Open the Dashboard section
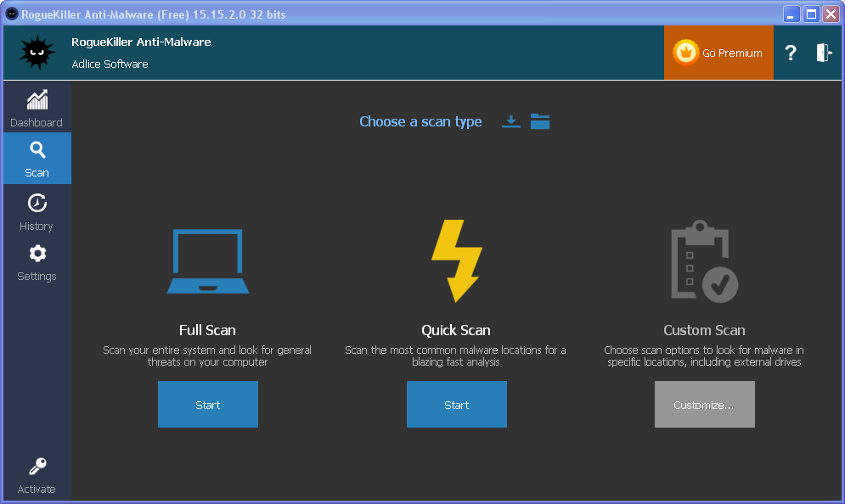 (x=37, y=108)
